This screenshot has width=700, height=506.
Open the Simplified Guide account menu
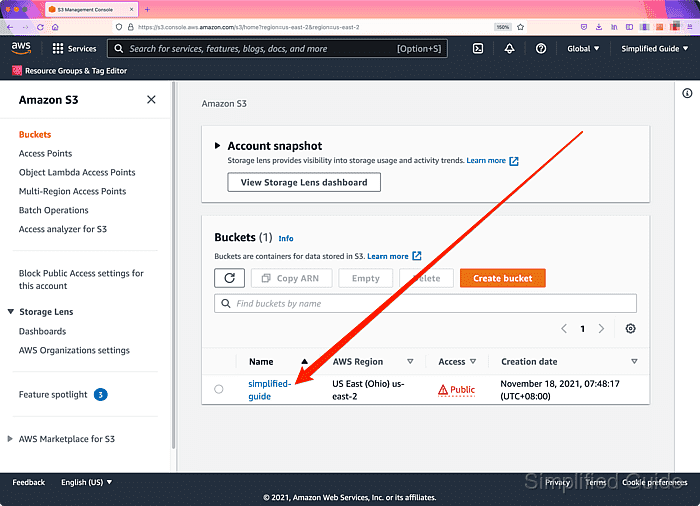(x=654, y=49)
